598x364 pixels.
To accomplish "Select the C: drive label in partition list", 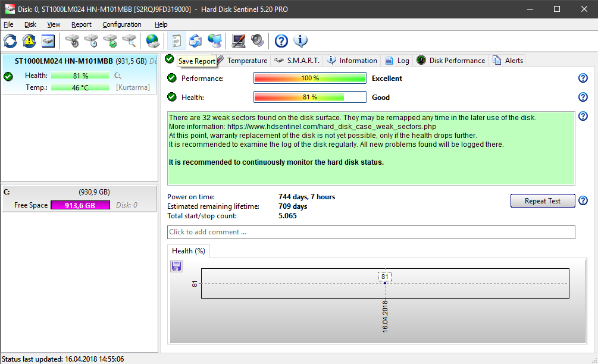I will tap(7, 192).
